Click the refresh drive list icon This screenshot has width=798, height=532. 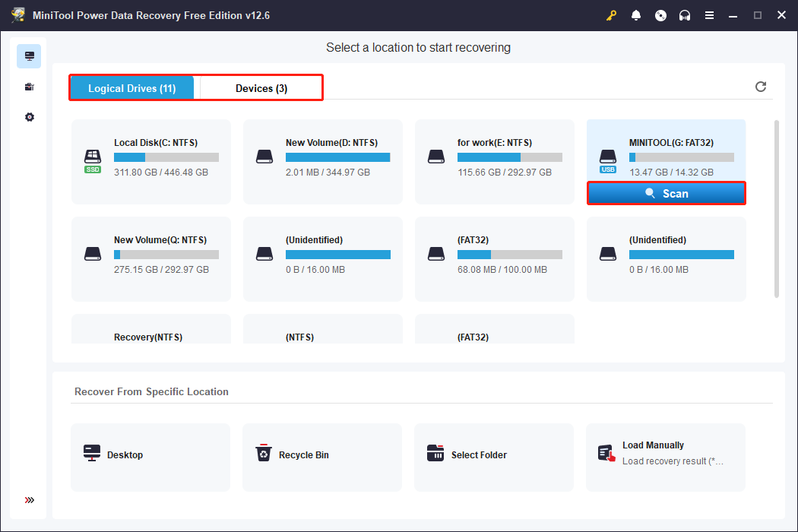point(760,87)
